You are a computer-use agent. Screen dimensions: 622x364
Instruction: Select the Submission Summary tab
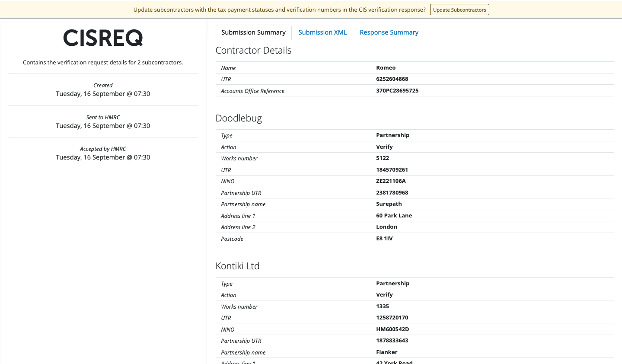(x=253, y=32)
